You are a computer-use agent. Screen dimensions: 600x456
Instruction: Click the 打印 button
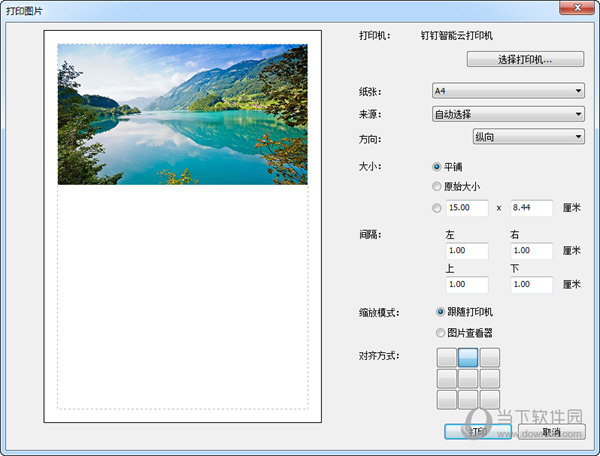[x=478, y=432]
